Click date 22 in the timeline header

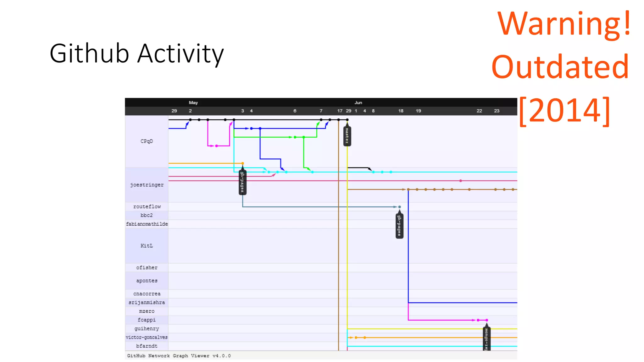[x=479, y=111]
